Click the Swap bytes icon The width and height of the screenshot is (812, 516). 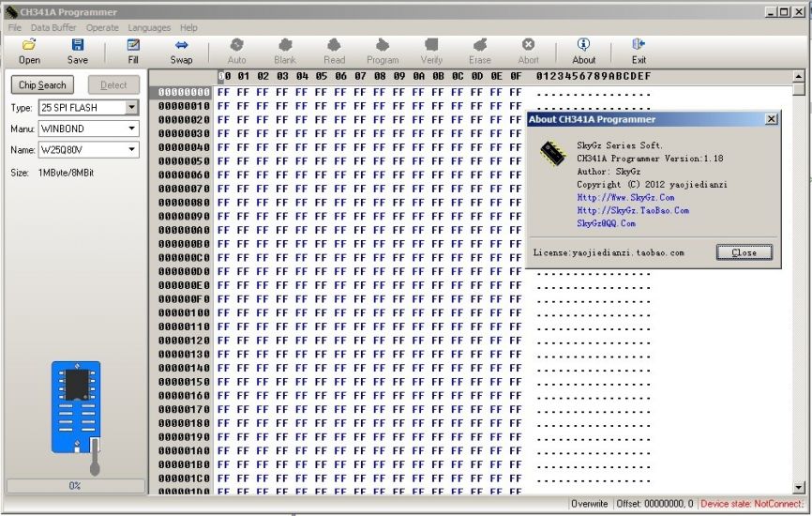point(181,45)
